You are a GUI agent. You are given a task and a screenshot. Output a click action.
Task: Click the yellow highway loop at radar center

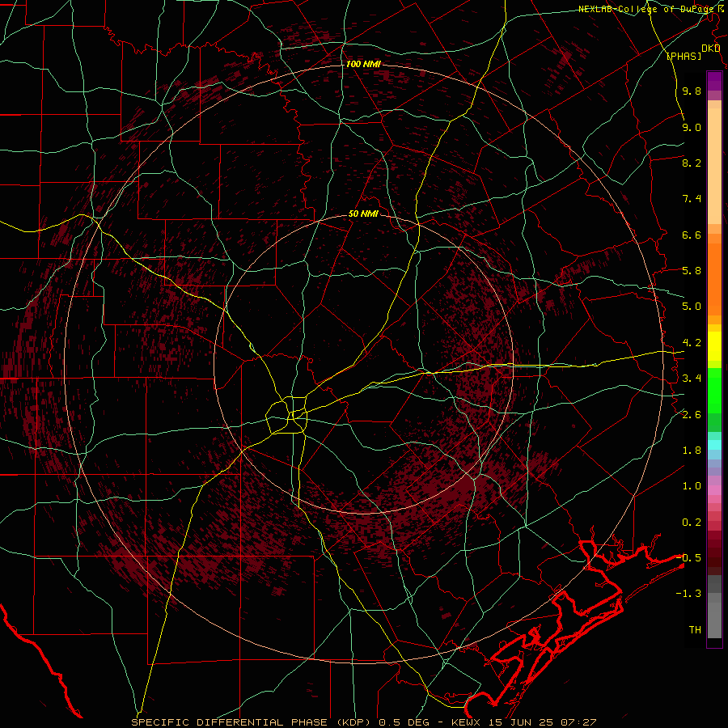point(287,415)
